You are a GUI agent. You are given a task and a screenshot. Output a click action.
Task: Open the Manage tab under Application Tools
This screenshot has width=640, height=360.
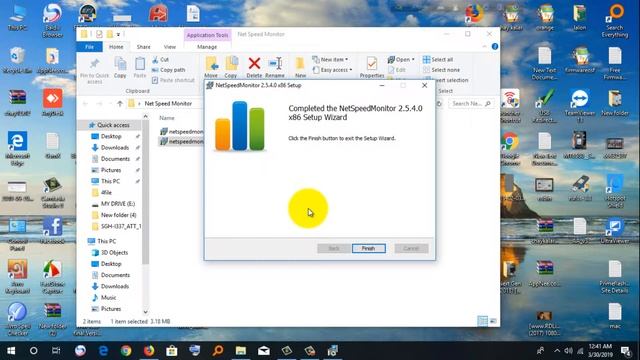tap(207, 47)
